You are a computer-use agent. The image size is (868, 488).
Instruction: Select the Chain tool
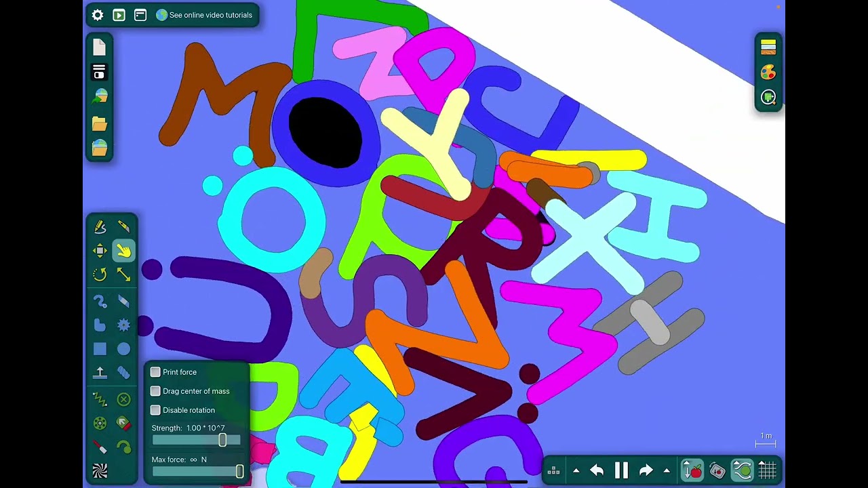(x=123, y=373)
